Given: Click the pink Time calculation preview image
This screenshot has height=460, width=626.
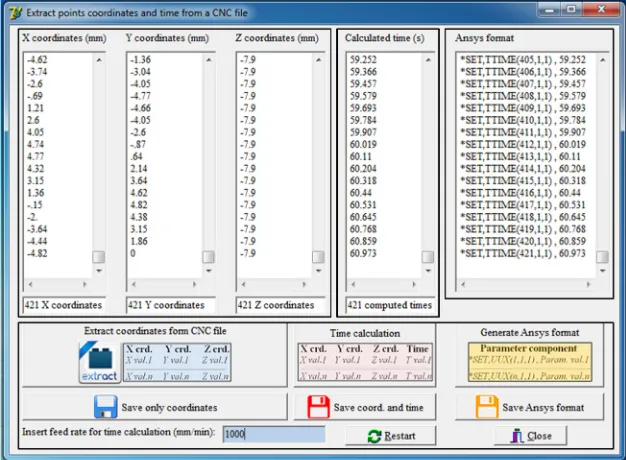Looking at the screenshot, I should [x=365, y=362].
